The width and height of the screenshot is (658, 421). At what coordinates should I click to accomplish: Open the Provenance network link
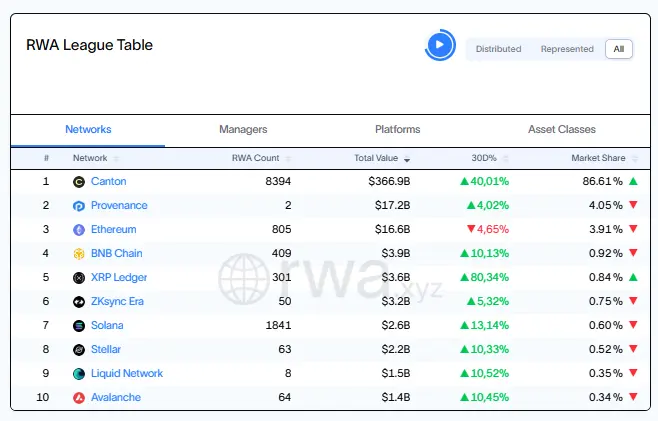click(119, 205)
